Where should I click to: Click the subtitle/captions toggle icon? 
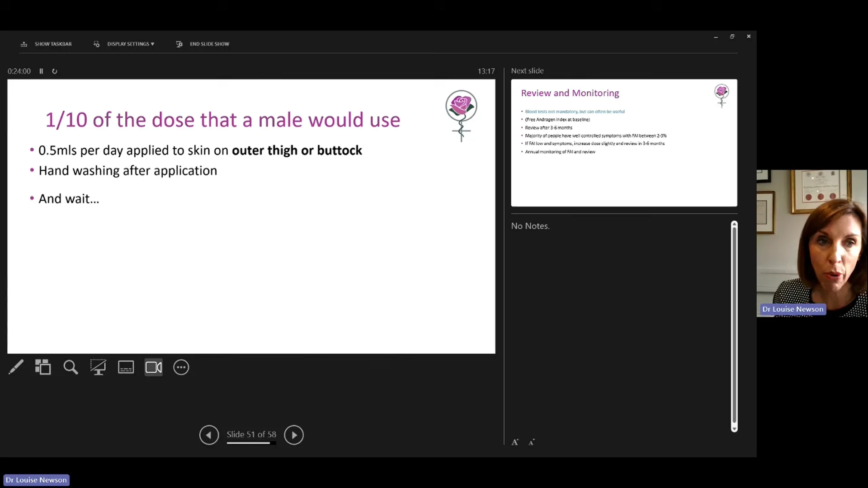pyautogui.click(x=126, y=368)
